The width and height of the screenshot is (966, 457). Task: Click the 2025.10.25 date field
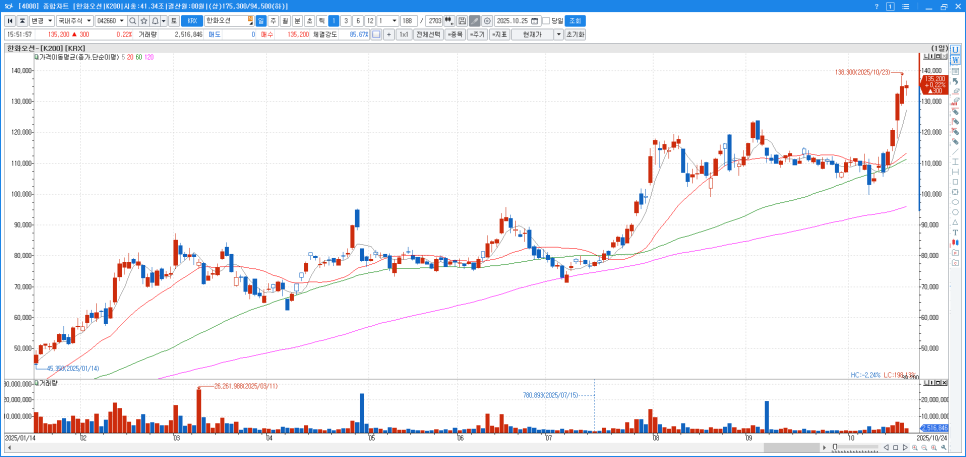click(x=516, y=20)
